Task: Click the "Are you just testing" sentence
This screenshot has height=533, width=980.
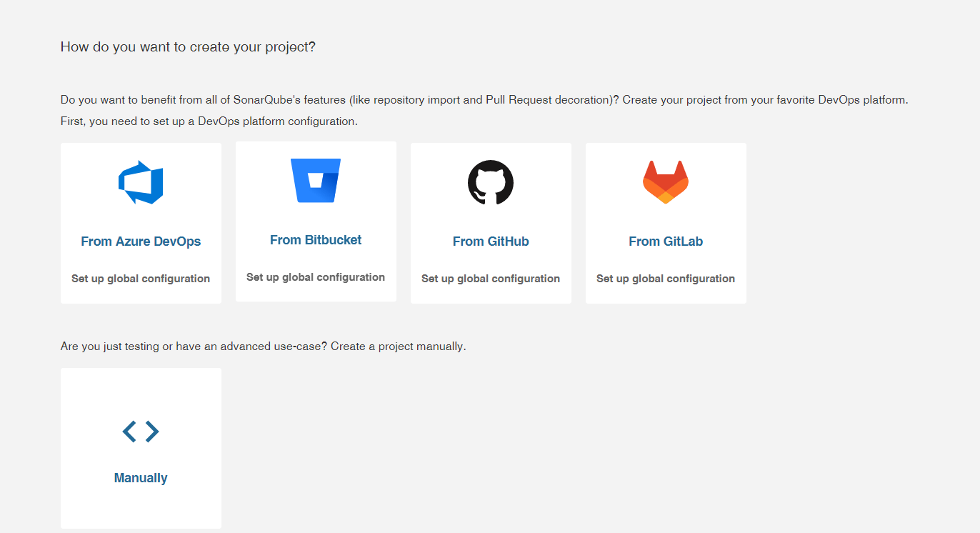Action: pyautogui.click(x=263, y=347)
